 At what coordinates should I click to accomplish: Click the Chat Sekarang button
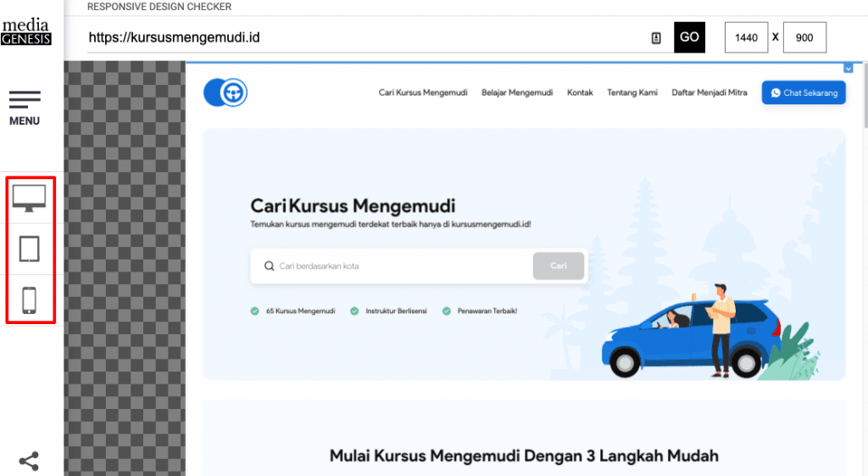pyautogui.click(x=804, y=92)
